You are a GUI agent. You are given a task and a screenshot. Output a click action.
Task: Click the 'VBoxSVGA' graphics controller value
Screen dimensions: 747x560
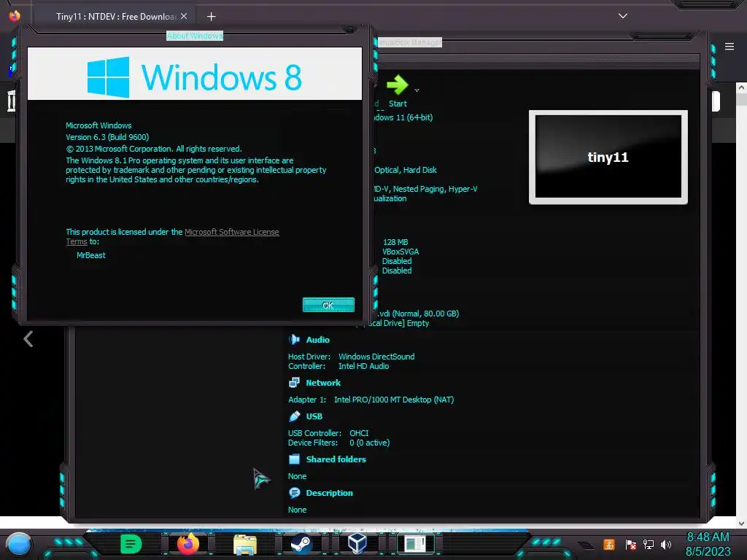pyautogui.click(x=400, y=252)
